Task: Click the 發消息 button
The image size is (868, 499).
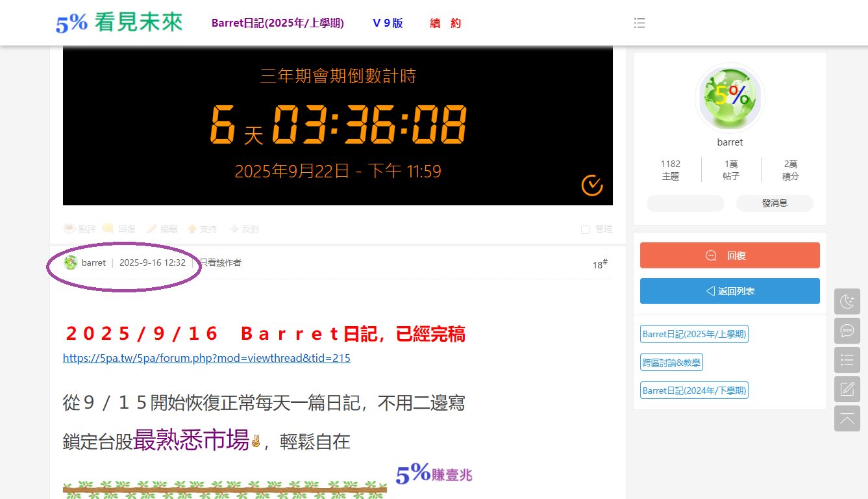Action: click(774, 203)
